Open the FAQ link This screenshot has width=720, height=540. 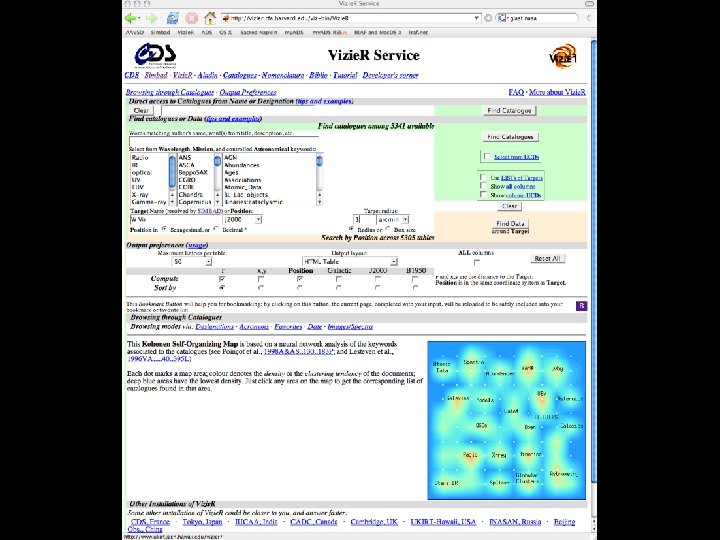tap(516, 92)
